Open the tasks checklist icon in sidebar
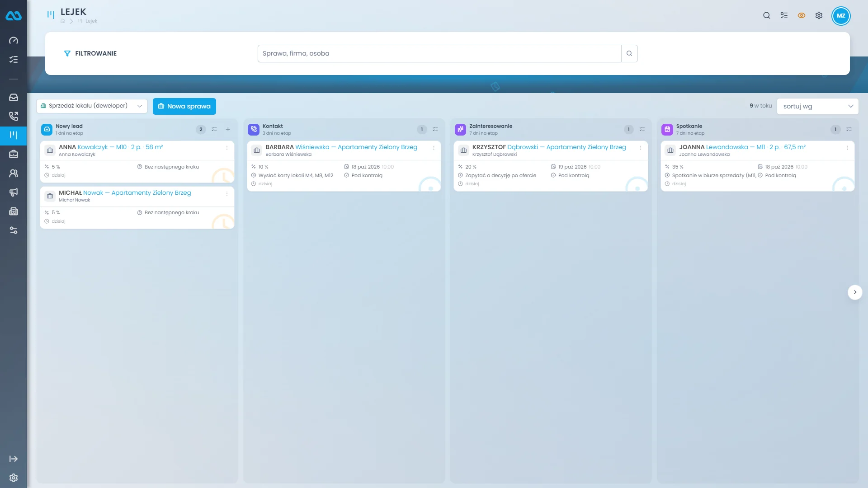Viewport: 868px width, 488px height. click(14, 60)
